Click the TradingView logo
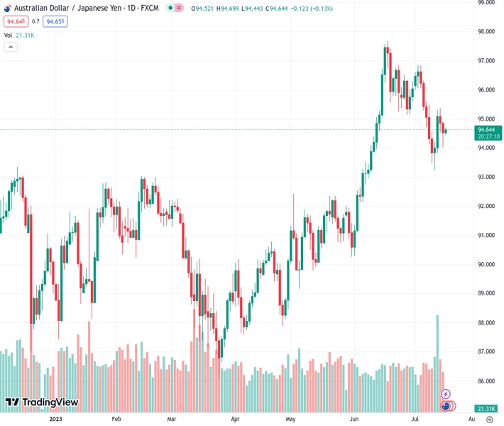Viewport: 504px width, 426px height. 41,403
